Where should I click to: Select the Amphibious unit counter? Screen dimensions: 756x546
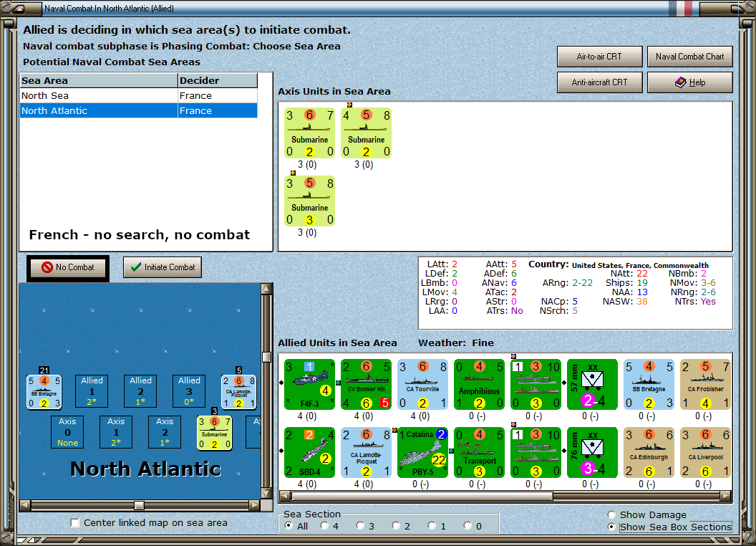pos(479,384)
